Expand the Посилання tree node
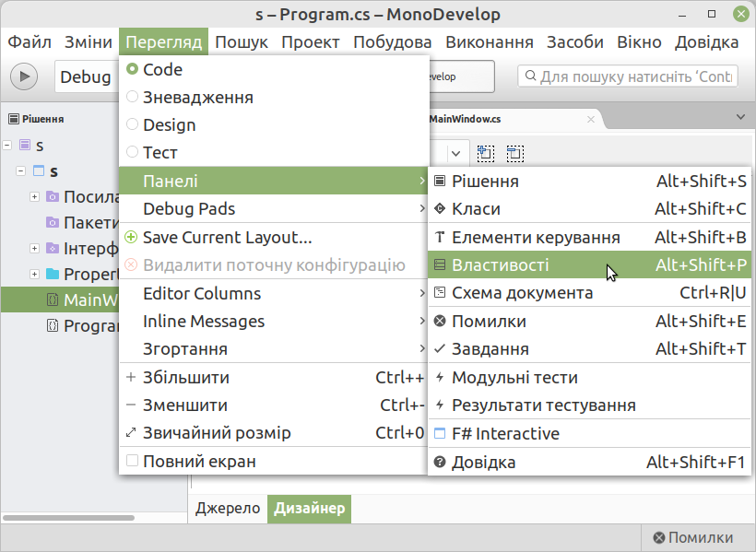756x552 pixels. pyautogui.click(x=34, y=196)
